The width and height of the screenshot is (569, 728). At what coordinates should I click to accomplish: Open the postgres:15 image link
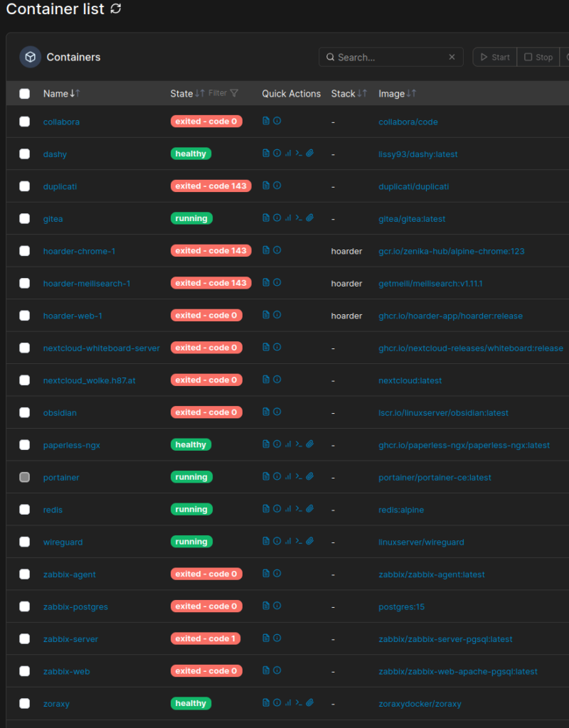[x=401, y=607]
